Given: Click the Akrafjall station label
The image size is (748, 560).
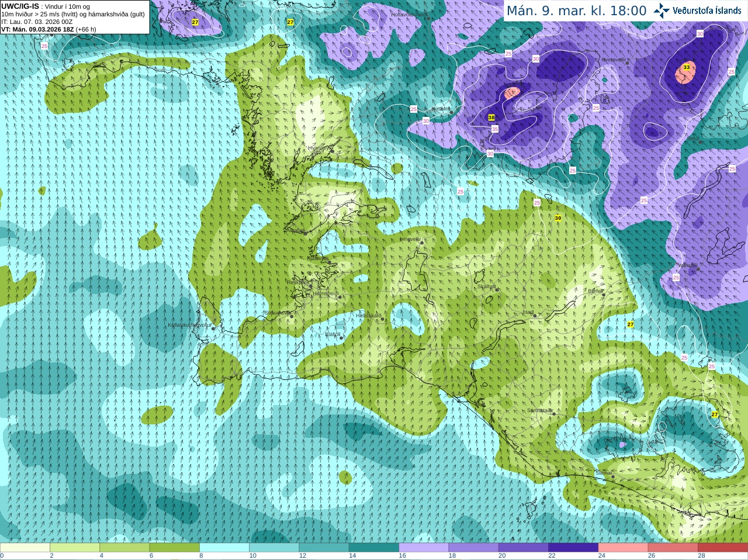Looking at the screenshot, I should click(x=296, y=231).
